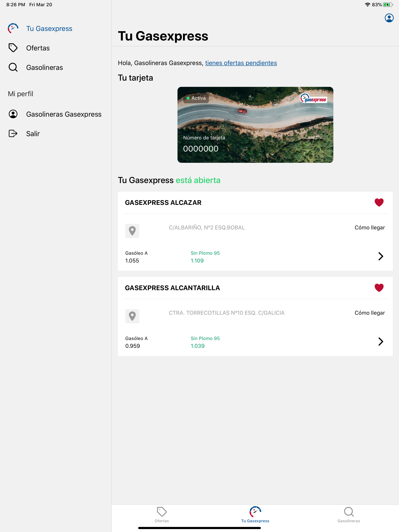
Task: Open Gasexpress Alcantarilla details chevron
Action: point(380,342)
